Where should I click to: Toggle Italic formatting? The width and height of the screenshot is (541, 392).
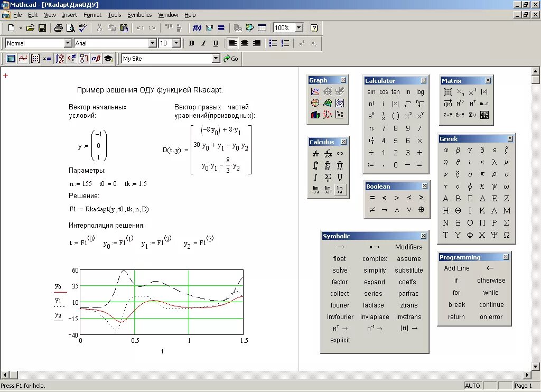tap(203, 43)
